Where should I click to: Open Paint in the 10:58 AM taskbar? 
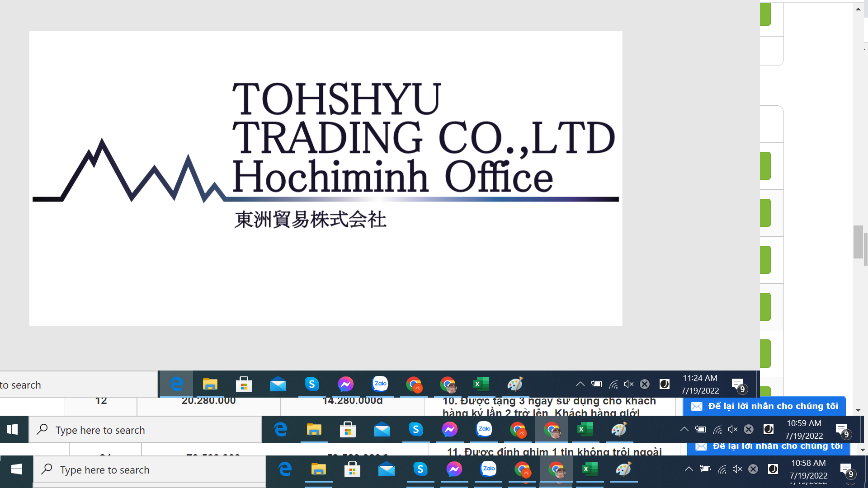(623, 469)
